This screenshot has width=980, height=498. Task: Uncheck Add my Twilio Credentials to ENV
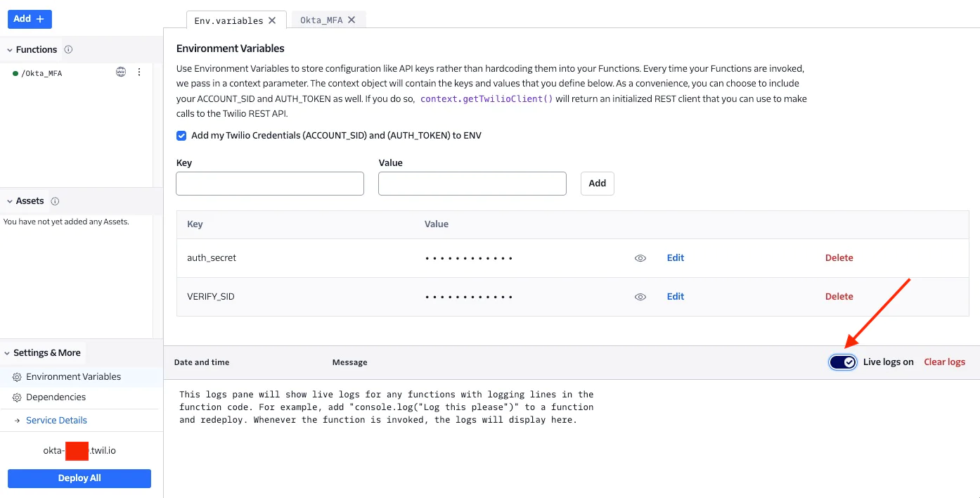181,136
